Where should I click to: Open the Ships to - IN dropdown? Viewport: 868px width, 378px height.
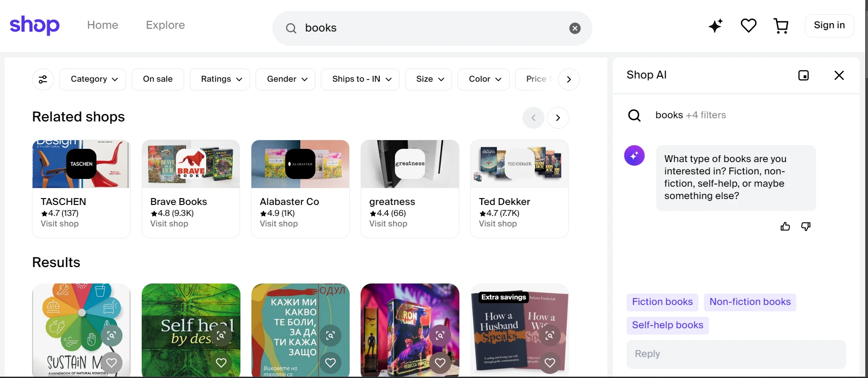[360, 79]
